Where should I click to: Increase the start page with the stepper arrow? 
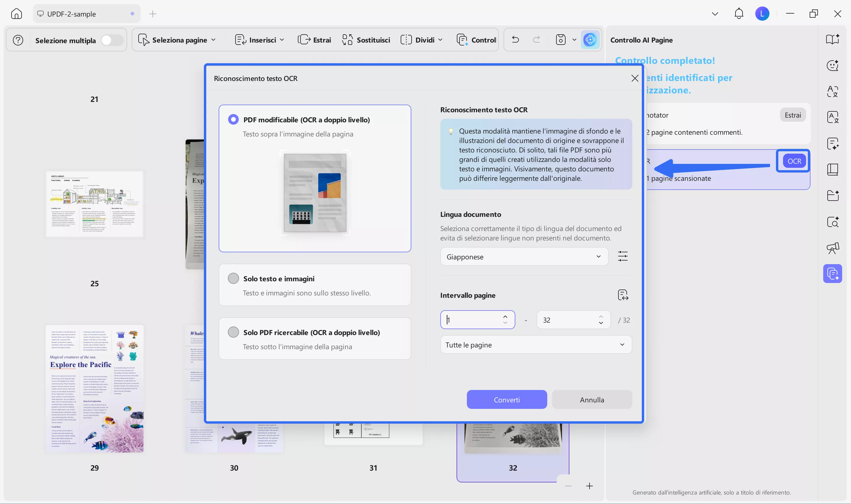(505, 316)
